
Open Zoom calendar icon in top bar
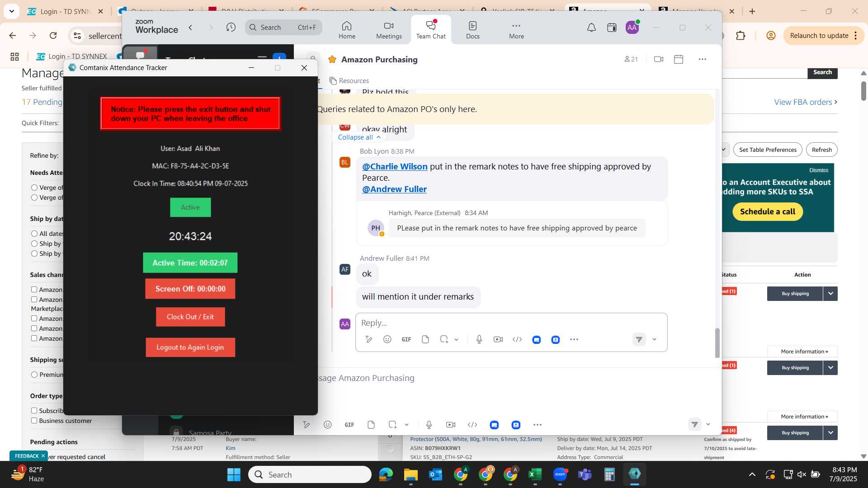click(612, 28)
